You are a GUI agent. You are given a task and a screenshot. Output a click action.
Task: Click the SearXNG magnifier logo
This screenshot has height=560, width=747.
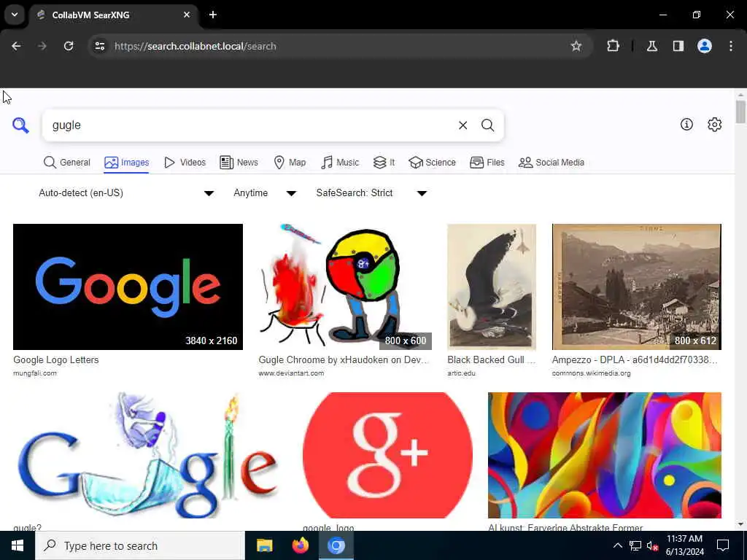20,125
